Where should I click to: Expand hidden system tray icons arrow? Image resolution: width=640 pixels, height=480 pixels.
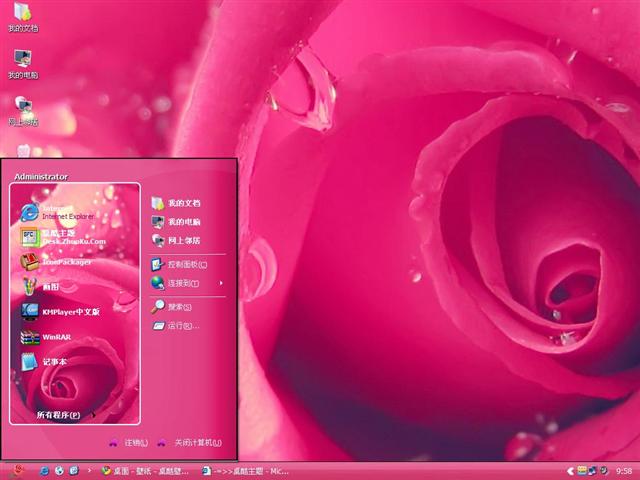click(570, 471)
